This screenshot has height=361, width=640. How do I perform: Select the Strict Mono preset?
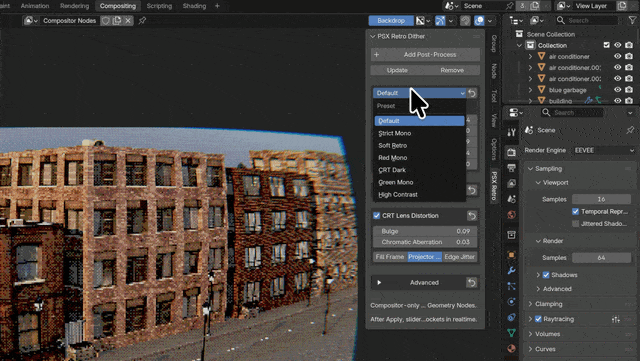point(420,133)
